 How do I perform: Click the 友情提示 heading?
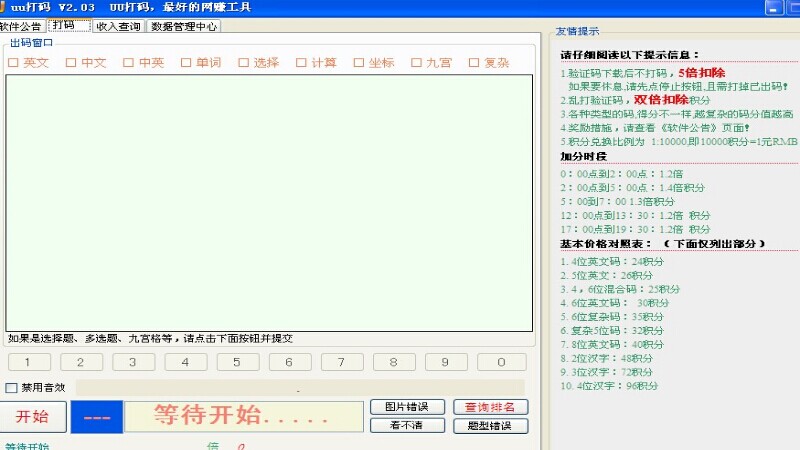(578, 31)
